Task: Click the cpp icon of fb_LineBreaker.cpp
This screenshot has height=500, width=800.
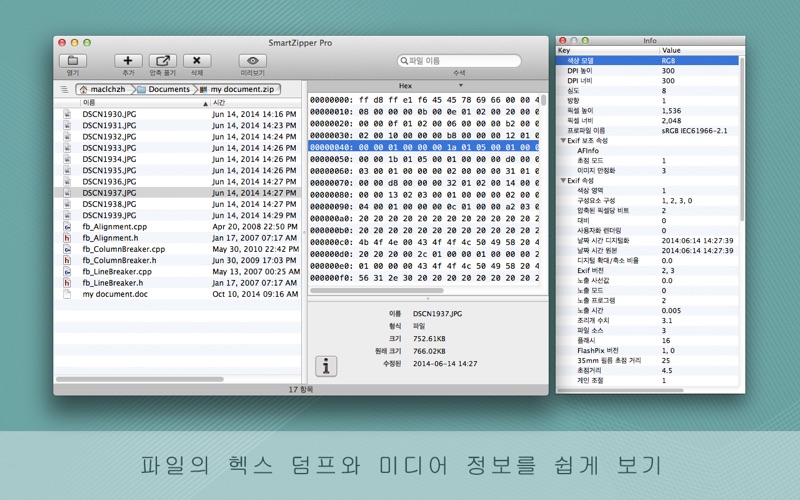Action: pyautogui.click(x=67, y=271)
